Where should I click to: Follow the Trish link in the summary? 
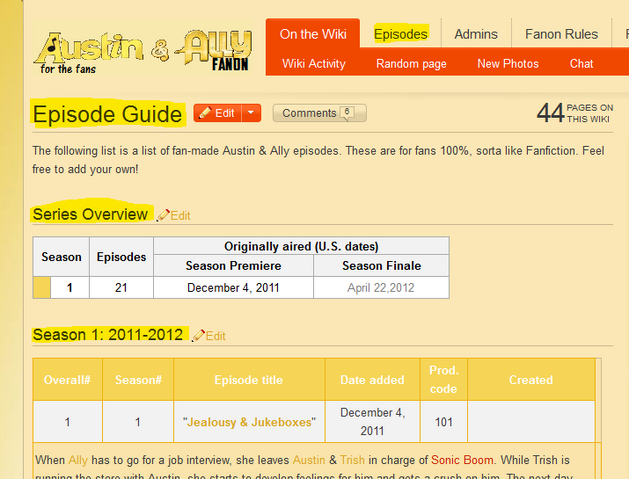pos(352,460)
